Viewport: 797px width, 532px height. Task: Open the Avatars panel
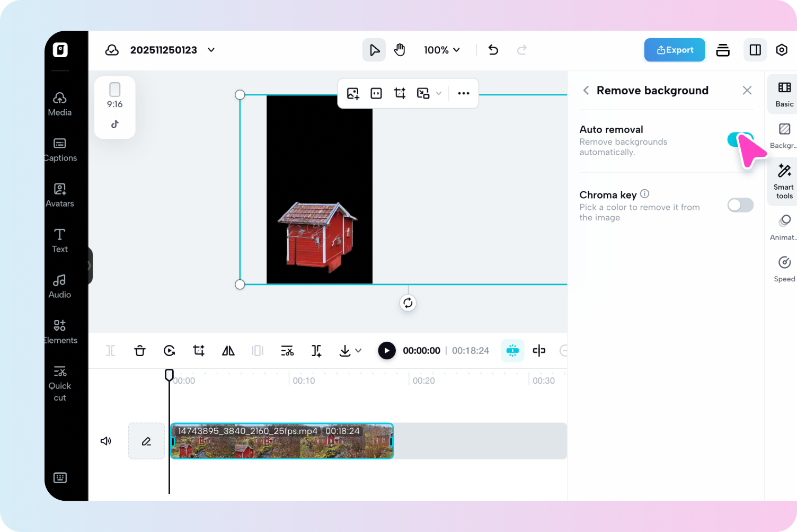59,194
